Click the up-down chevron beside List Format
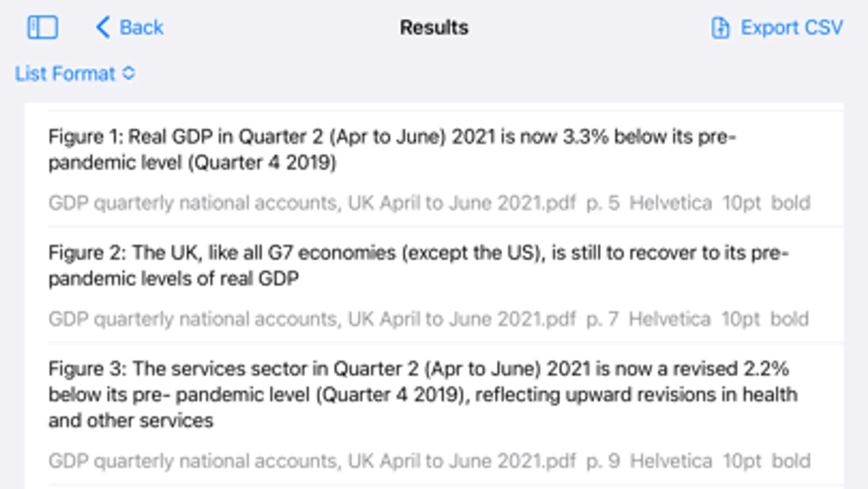Screen dimensions: 868x489 tap(129, 73)
